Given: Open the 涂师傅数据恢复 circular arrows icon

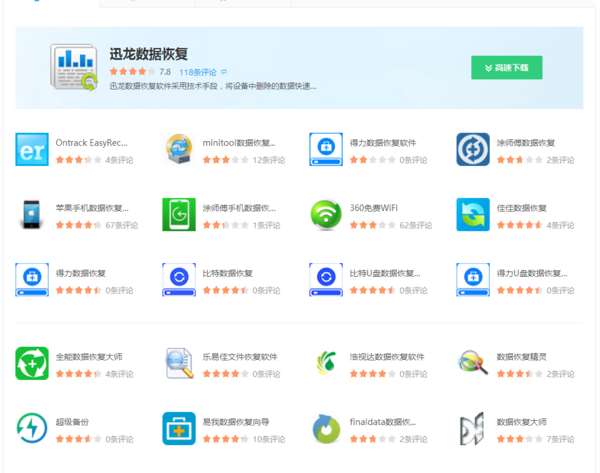Looking at the screenshot, I should pos(473,149).
